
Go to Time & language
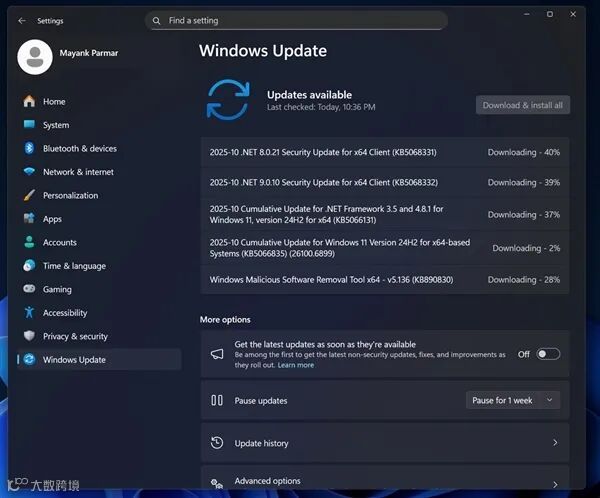[75, 266]
